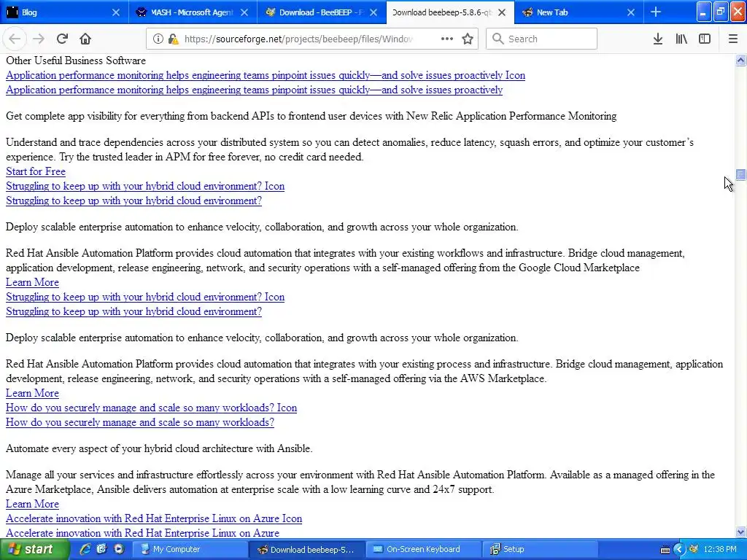Click the keyboard icon in system tray
747x560 pixels.
click(665, 550)
